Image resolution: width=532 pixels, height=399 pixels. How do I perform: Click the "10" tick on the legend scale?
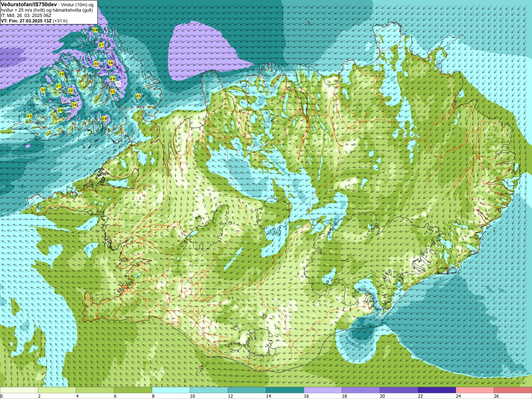(x=192, y=396)
